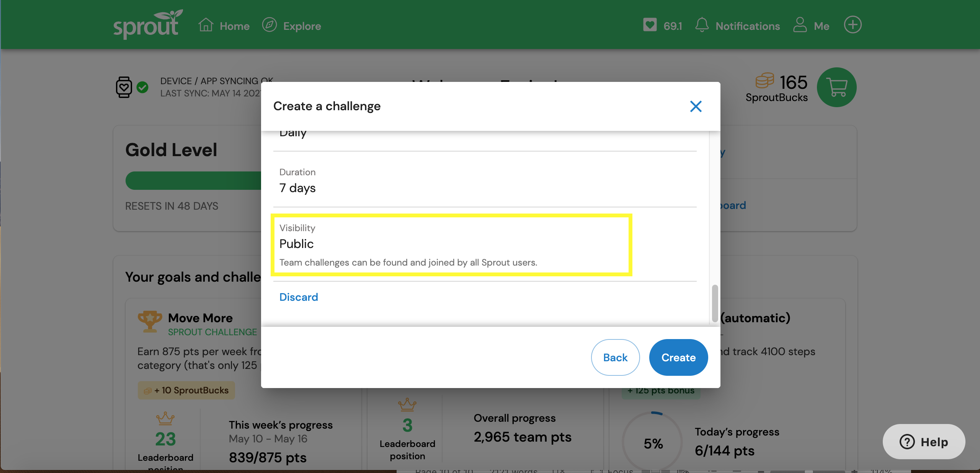Viewport: 980px width, 473px height.
Task: Click the Back button
Action: [615, 357]
